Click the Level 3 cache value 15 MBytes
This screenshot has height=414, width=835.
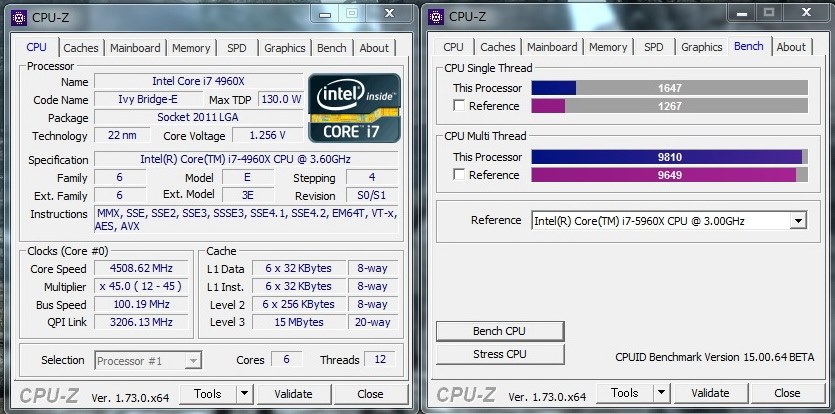[x=299, y=322]
